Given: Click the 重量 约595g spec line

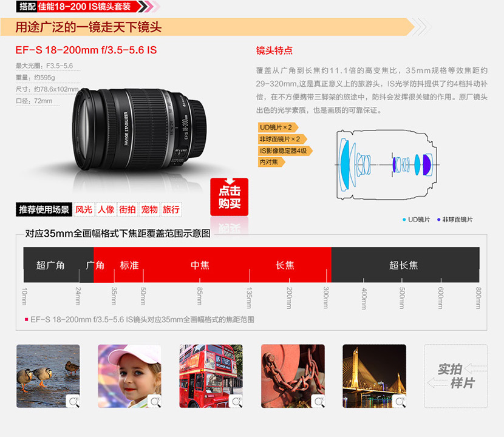Looking at the screenshot, I should tap(35, 78).
